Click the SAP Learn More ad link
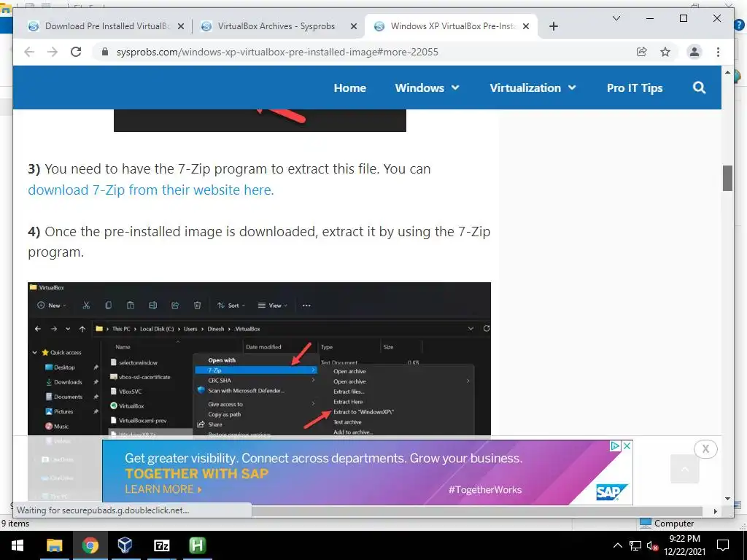747x560 pixels. pyautogui.click(x=163, y=489)
